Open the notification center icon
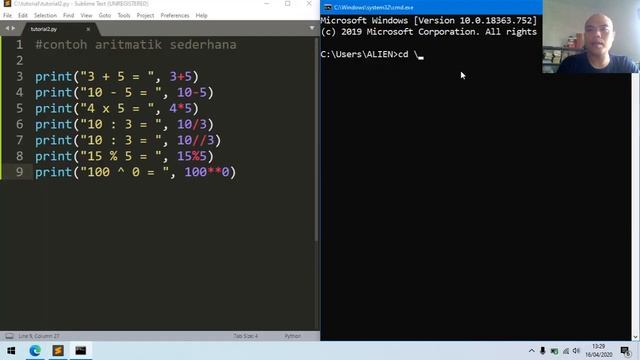Viewport: 640px width, 360px height. (x=625, y=351)
